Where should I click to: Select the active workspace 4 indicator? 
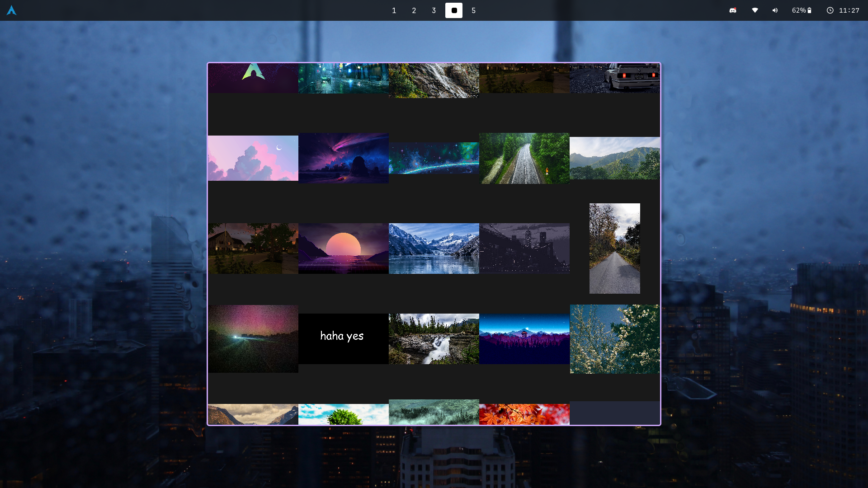click(453, 10)
